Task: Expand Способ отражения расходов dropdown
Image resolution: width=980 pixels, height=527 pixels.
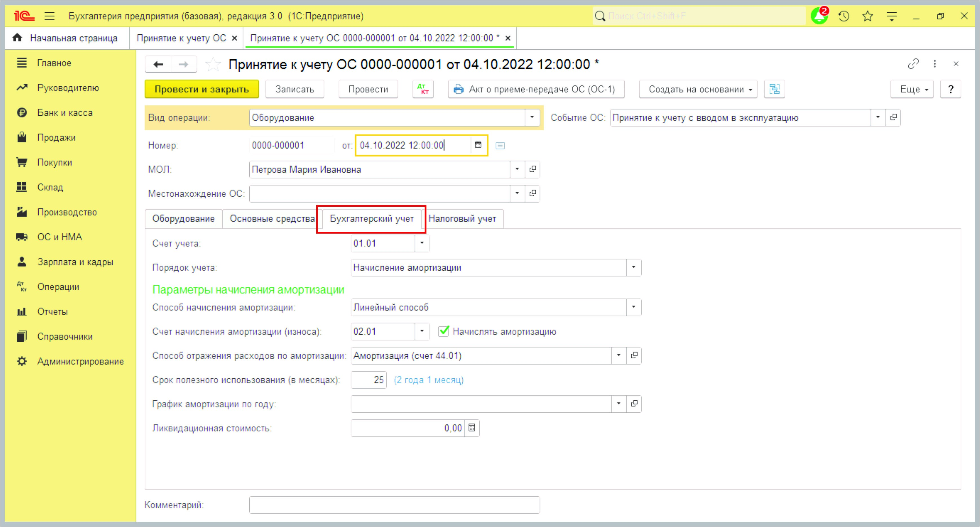Action: click(619, 355)
